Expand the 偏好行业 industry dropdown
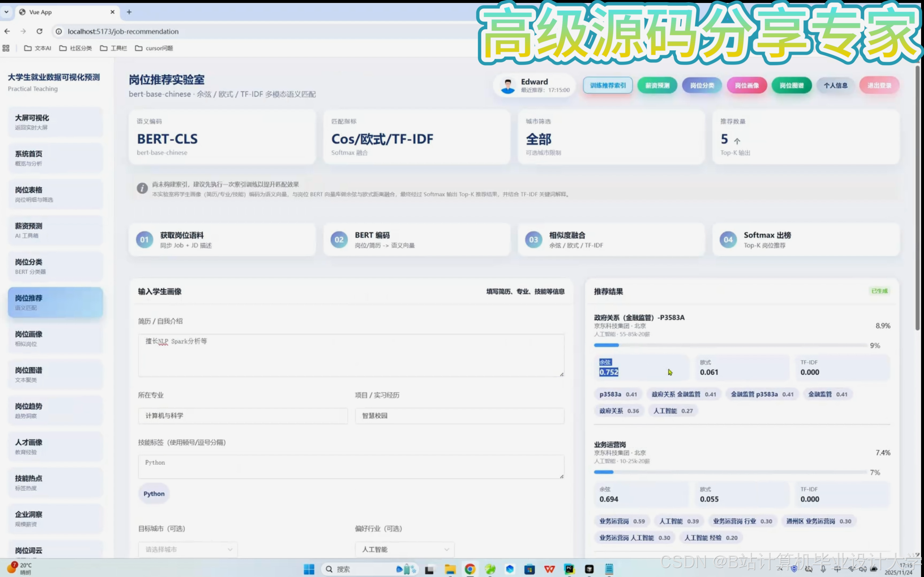Image resolution: width=924 pixels, height=577 pixels. click(x=404, y=549)
